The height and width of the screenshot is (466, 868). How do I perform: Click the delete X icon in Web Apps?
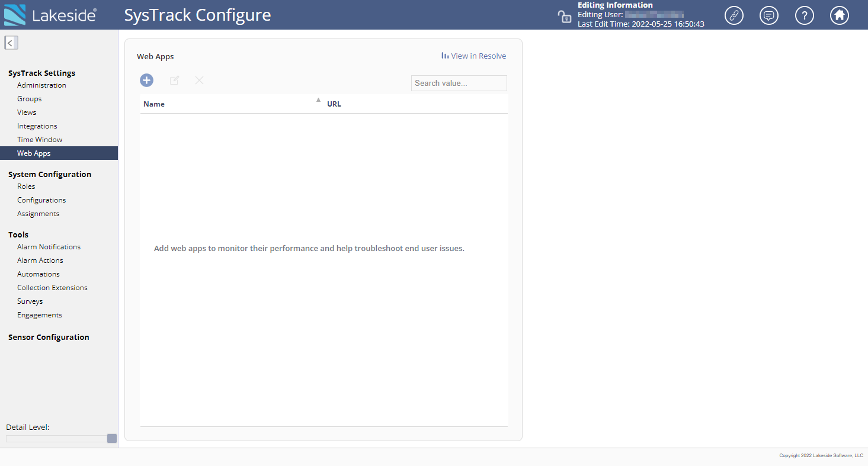click(x=200, y=80)
